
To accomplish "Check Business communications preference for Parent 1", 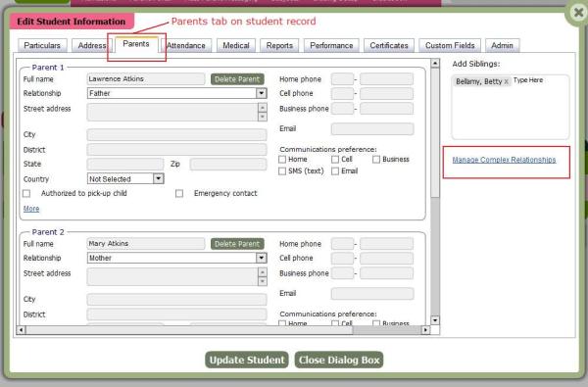I will tap(376, 160).
